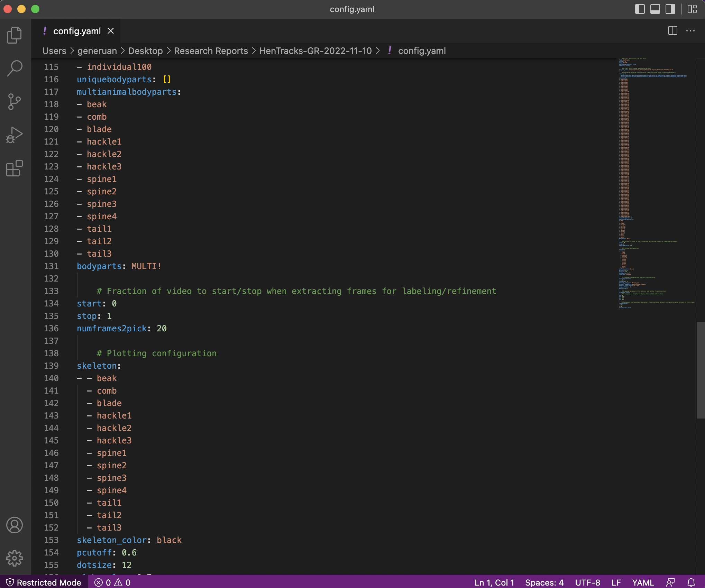Select the config.yaml tab
This screenshot has width=705, height=588.
pyautogui.click(x=77, y=31)
